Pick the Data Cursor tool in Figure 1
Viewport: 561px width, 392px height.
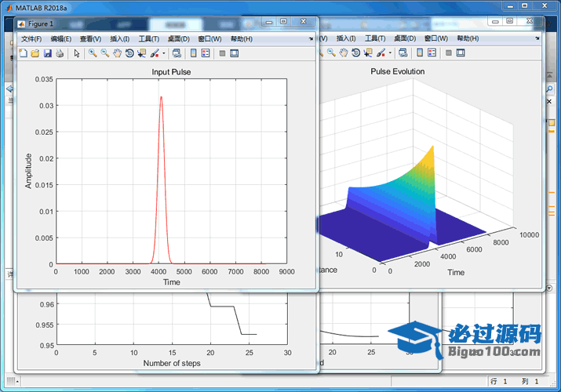click(141, 53)
